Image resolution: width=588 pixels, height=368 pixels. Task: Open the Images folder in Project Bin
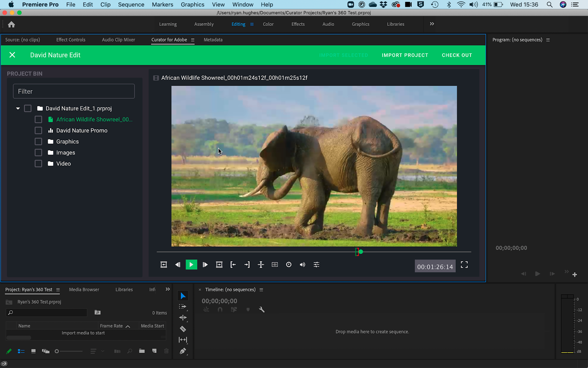point(65,153)
